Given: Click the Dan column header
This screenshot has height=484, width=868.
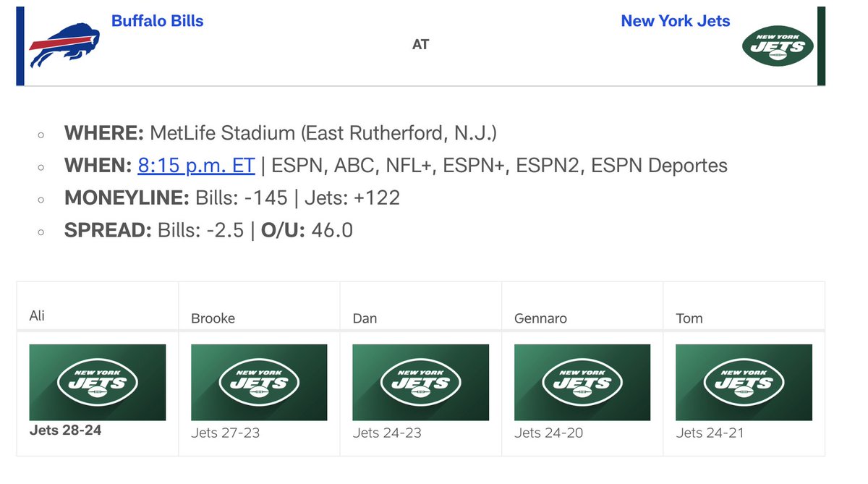Looking at the screenshot, I should [365, 318].
